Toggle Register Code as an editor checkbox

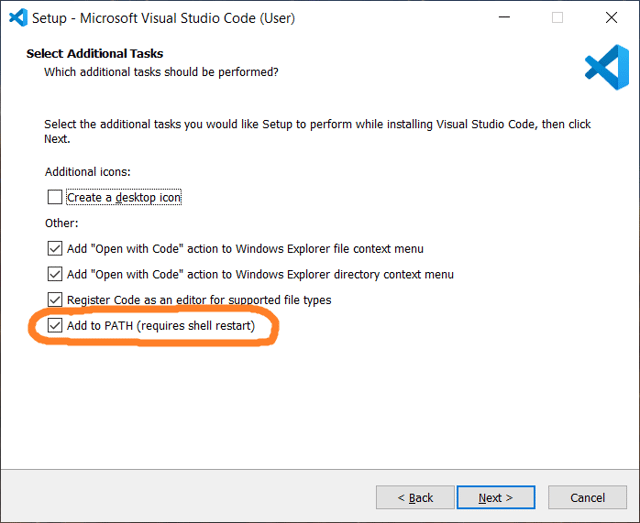55,300
